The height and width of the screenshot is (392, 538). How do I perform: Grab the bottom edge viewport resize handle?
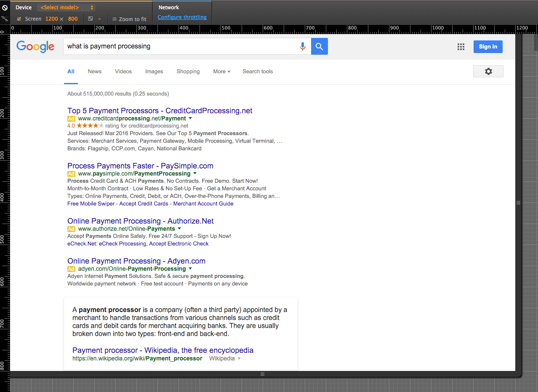click(x=262, y=374)
